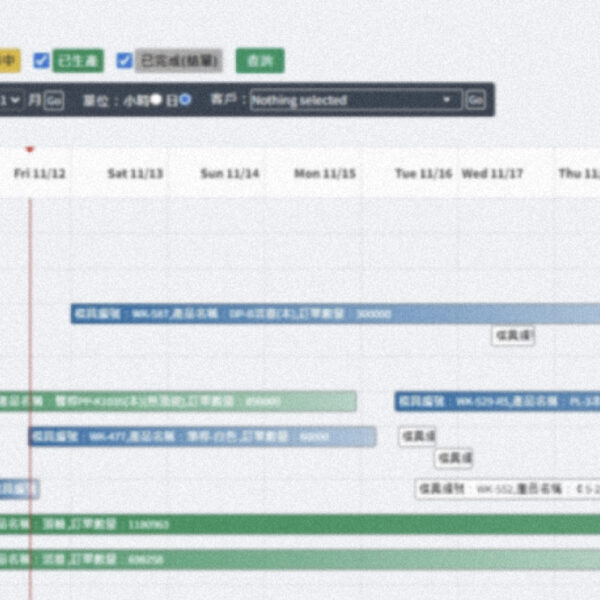Click green bar with quantity 850000
600x600 pixels.
point(180,401)
